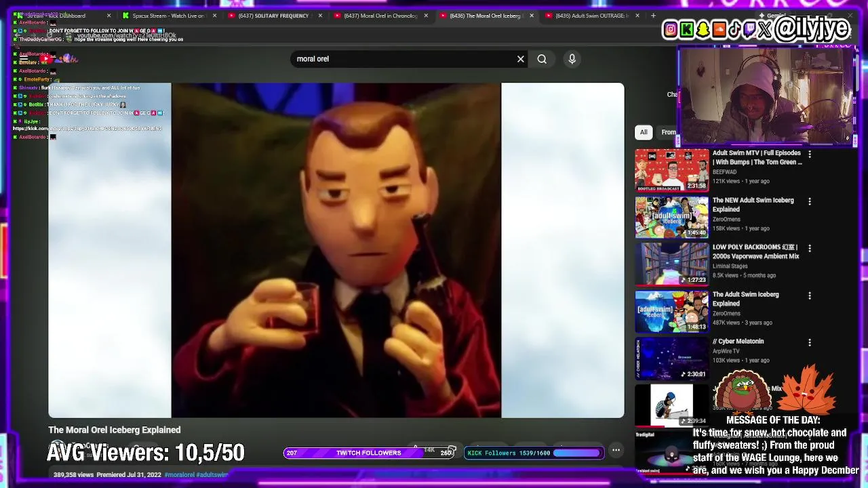Click the Kick icon in social overlay

pos(687,29)
